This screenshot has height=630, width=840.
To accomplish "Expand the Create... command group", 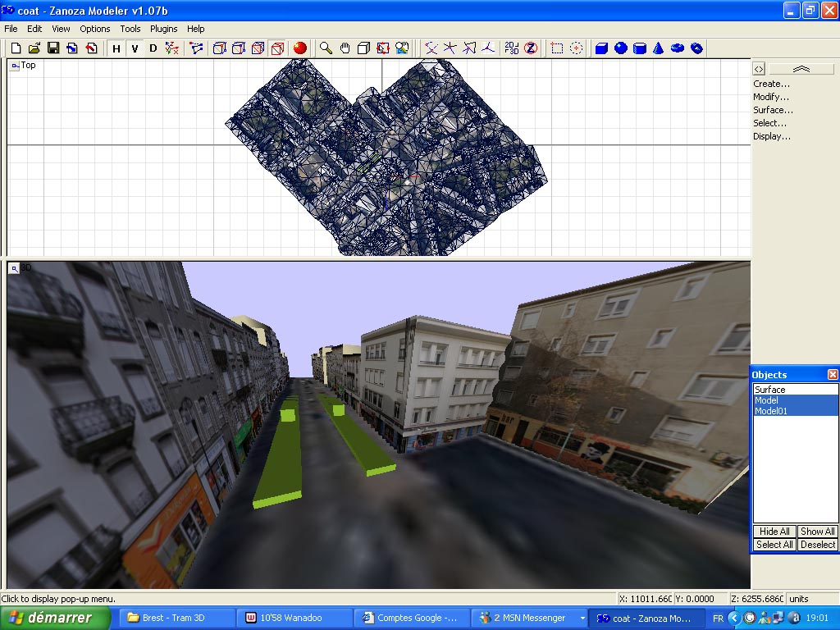I will point(771,84).
